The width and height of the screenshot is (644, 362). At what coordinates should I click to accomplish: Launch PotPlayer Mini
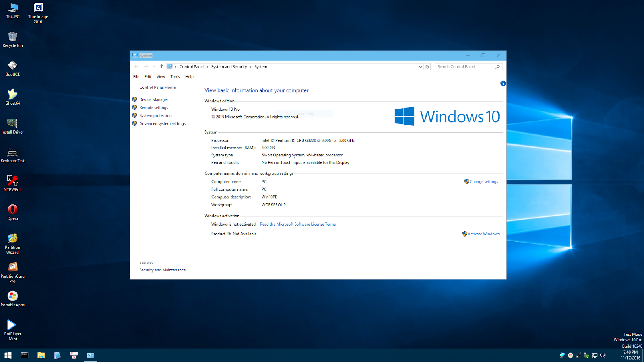pyautogui.click(x=12, y=325)
